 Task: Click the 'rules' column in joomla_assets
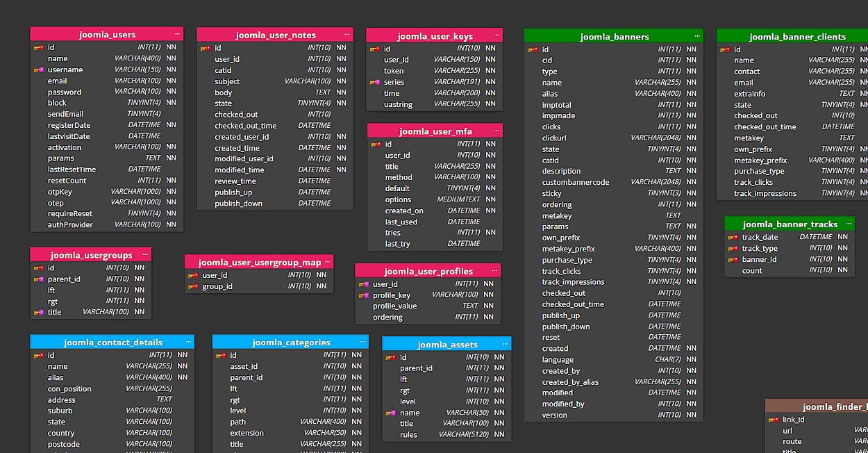coord(446,434)
